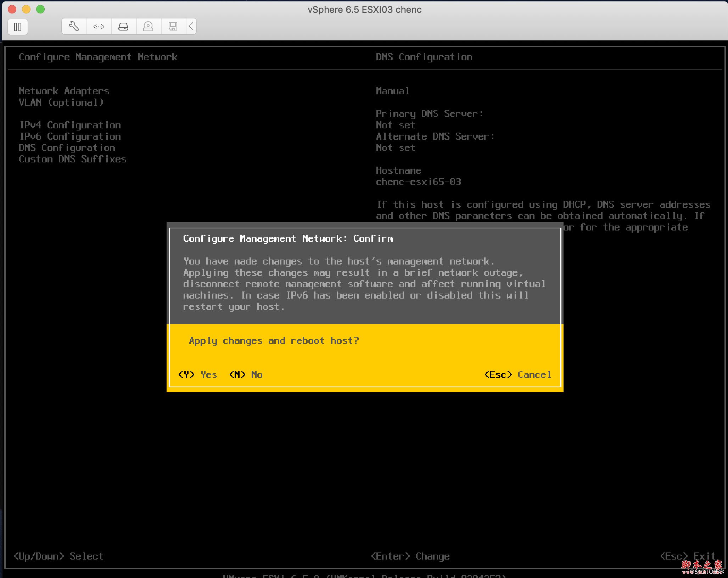Select Network Adapters configuration option

(65, 90)
